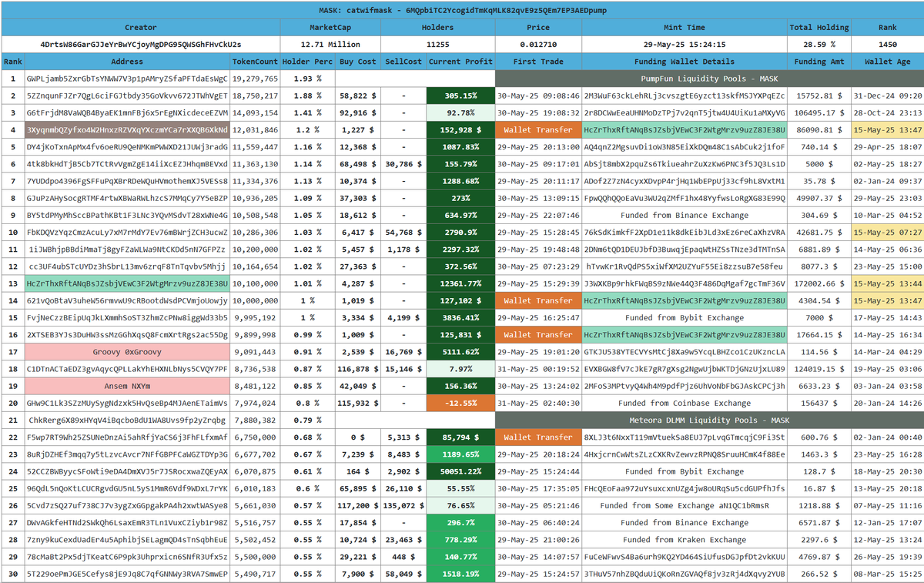The height and width of the screenshot is (583, 924).
Task: Click highlighted wallet age 15-May-25 07:27
Action: click(886, 232)
